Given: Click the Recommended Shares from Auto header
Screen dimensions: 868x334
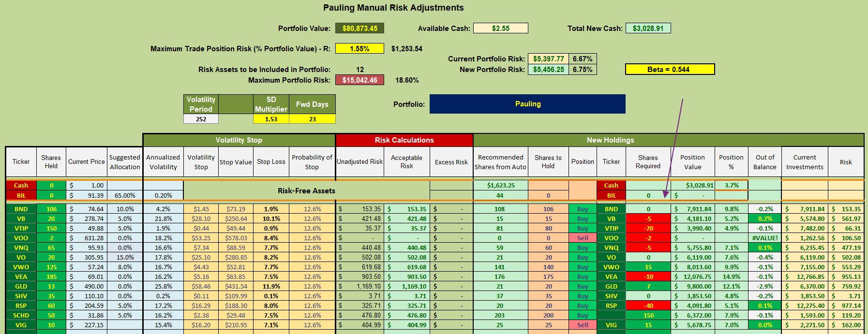Looking at the screenshot, I should click(501, 162).
